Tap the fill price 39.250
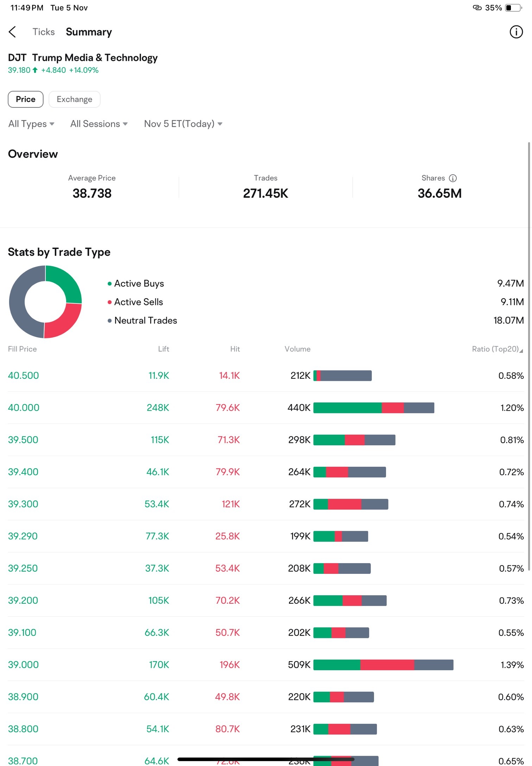This screenshot has width=532, height=766. point(23,568)
